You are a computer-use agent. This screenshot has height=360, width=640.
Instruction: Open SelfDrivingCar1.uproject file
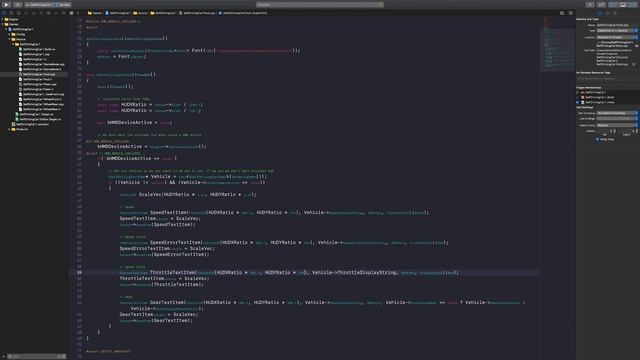pos(31,124)
